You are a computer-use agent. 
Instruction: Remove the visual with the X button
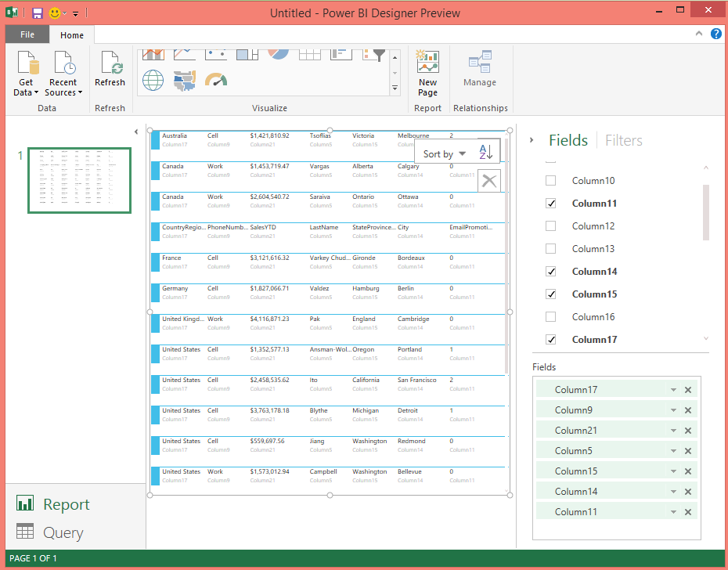click(x=489, y=181)
